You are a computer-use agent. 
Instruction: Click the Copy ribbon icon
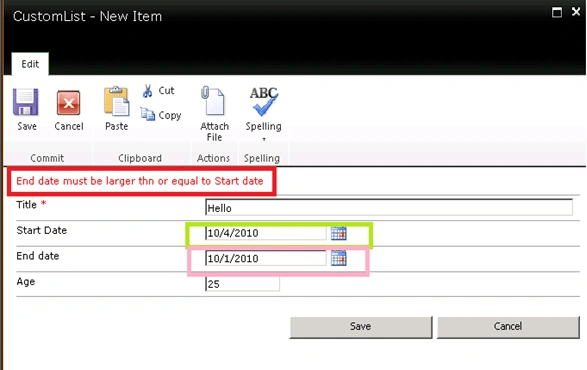147,114
